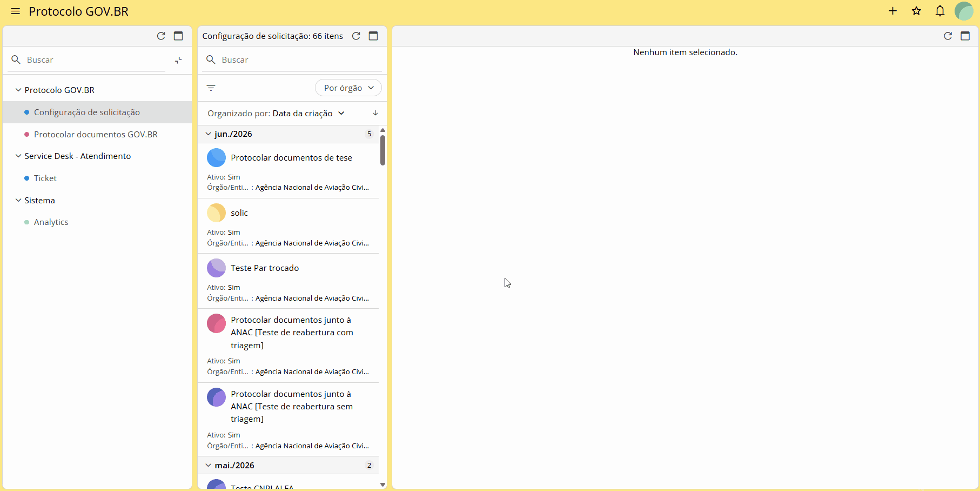Viewport: 980px width, 491px height.
Task: Open the notifications bell
Action: pyautogui.click(x=940, y=11)
